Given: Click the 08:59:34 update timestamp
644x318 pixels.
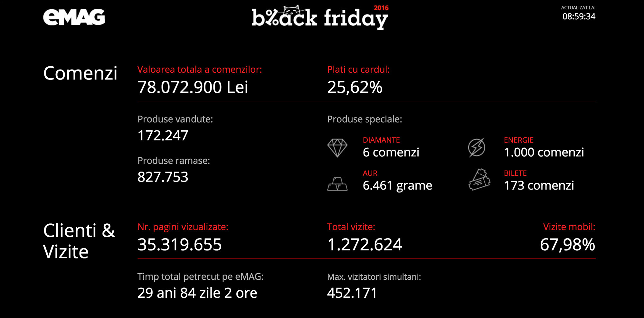Looking at the screenshot, I should click(x=579, y=16).
